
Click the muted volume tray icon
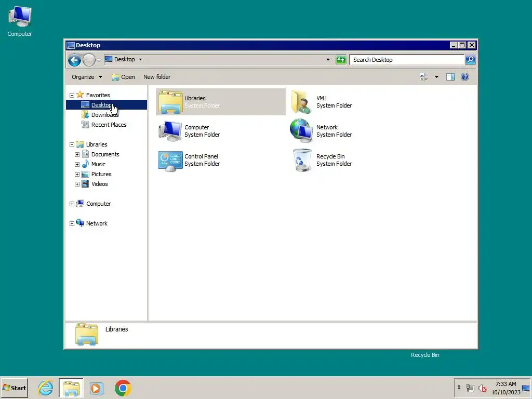pyautogui.click(x=482, y=388)
